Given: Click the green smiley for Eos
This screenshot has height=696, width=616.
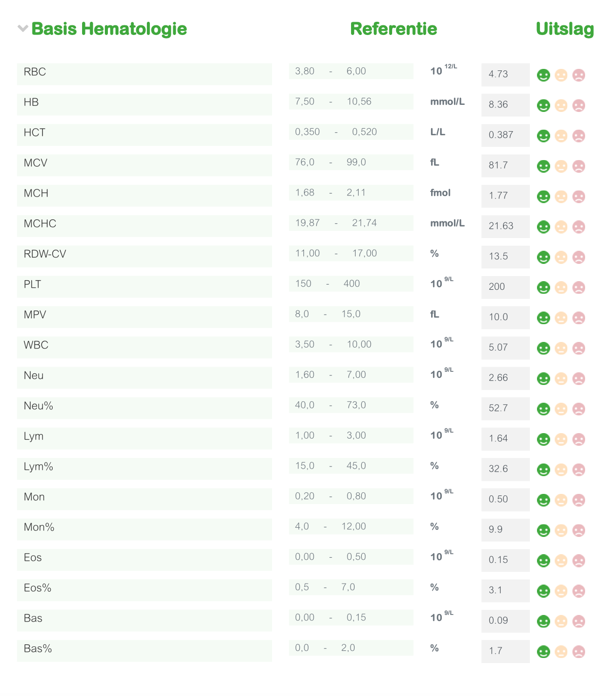Looking at the screenshot, I should coord(544,561).
